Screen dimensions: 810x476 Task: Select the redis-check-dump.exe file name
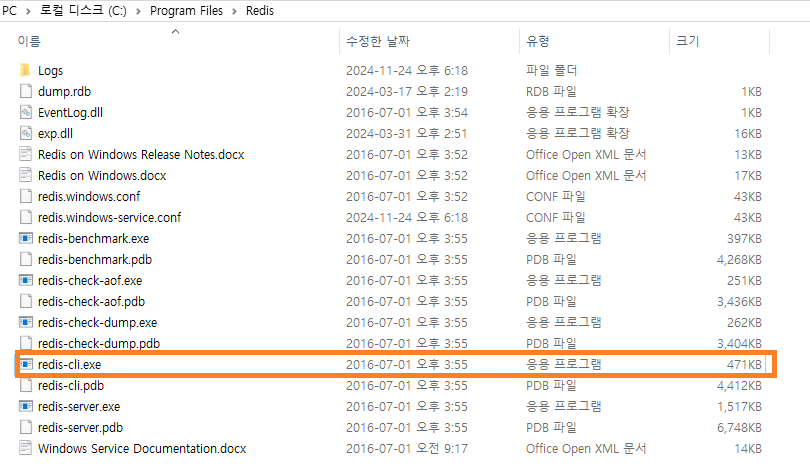[x=98, y=323]
